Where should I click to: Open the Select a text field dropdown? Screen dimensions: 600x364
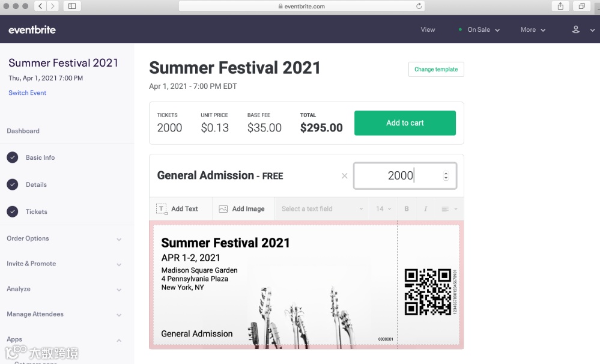pyautogui.click(x=322, y=209)
